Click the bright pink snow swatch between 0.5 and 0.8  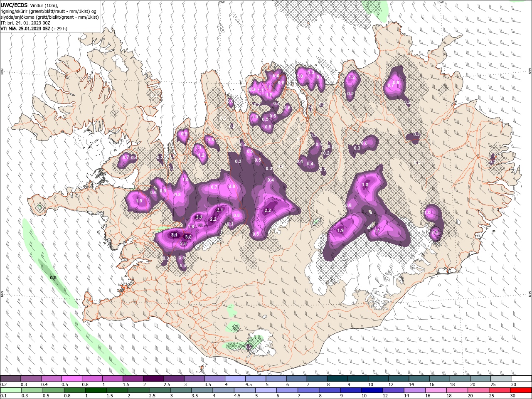[71, 379]
